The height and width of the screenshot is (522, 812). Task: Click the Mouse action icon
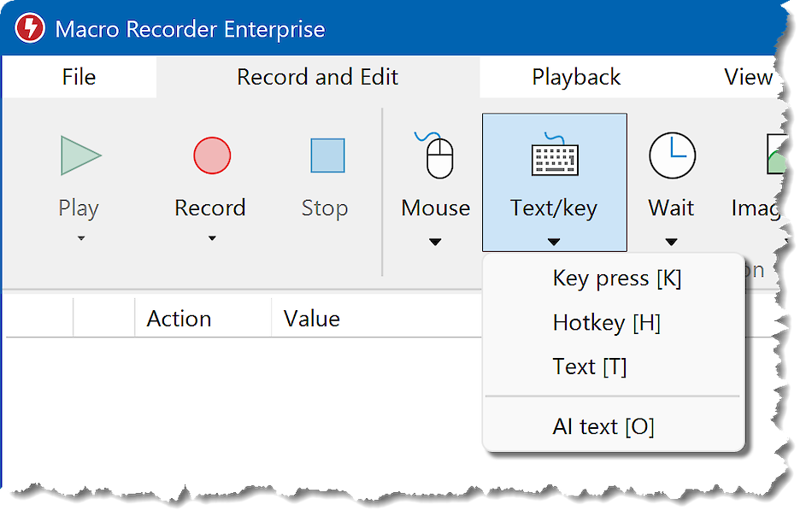point(437,155)
